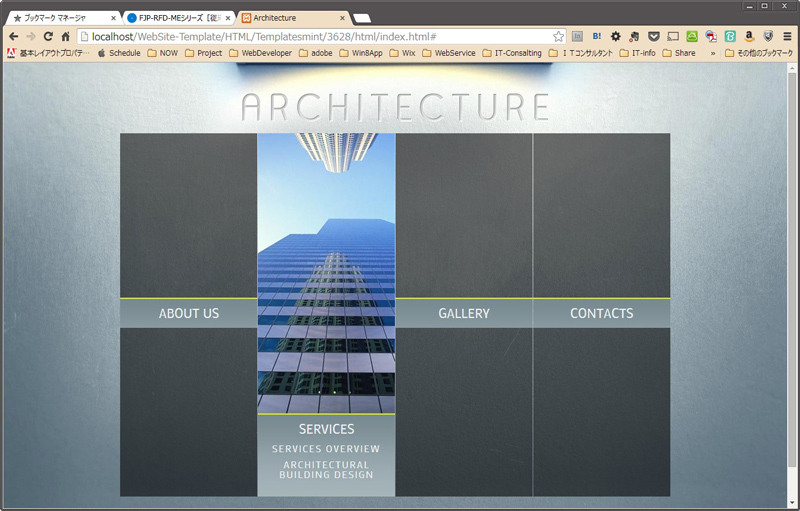Open the SERVICES section

327,429
